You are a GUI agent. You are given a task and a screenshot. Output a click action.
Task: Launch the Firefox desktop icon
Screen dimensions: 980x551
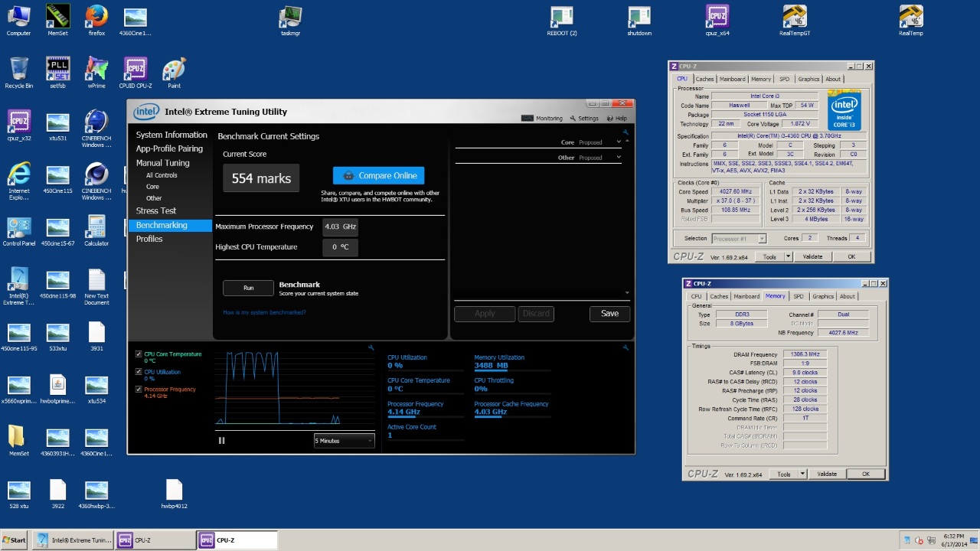coord(96,21)
